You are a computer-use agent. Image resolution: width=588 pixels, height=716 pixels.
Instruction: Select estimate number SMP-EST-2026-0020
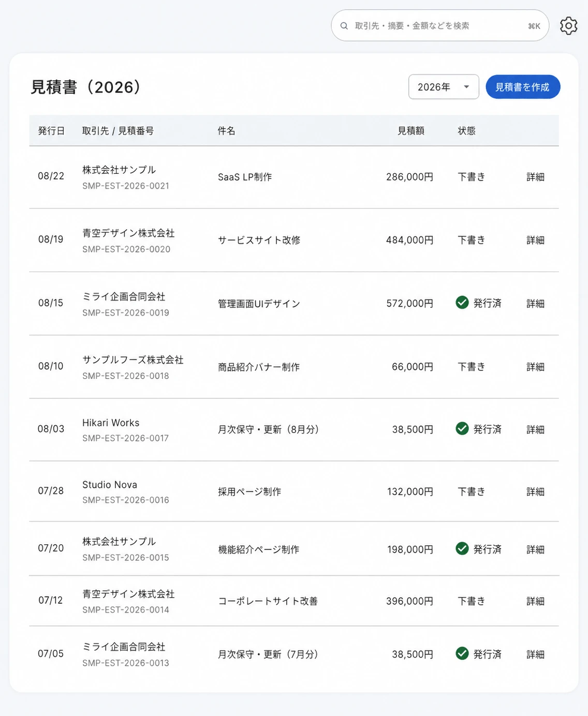tap(126, 249)
